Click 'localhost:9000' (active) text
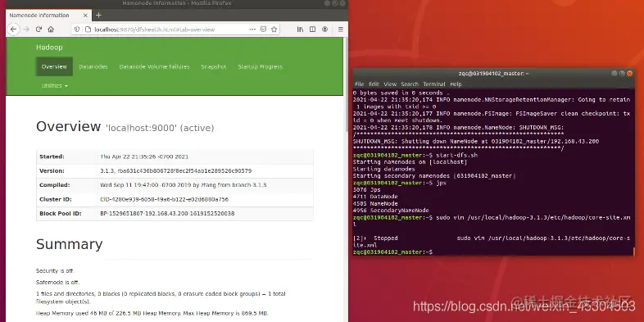The image size is (644, 322). click(x=160, y=128)
